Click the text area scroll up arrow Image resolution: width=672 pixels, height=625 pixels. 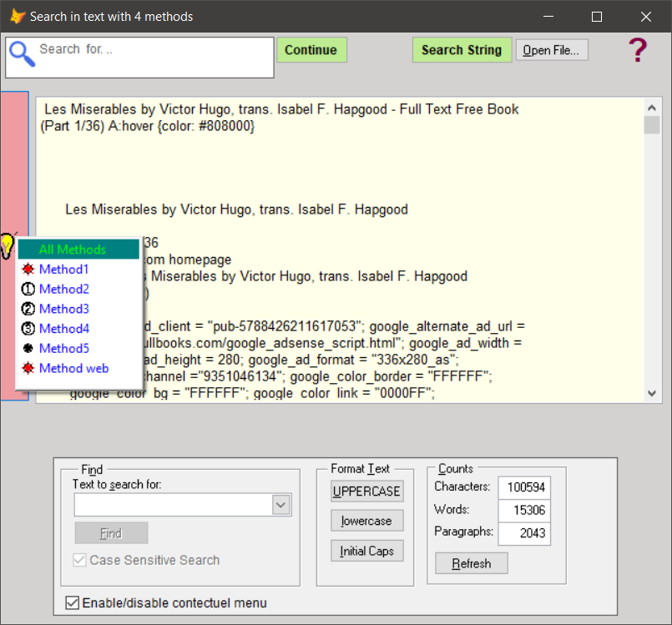[x=652, y=108]
